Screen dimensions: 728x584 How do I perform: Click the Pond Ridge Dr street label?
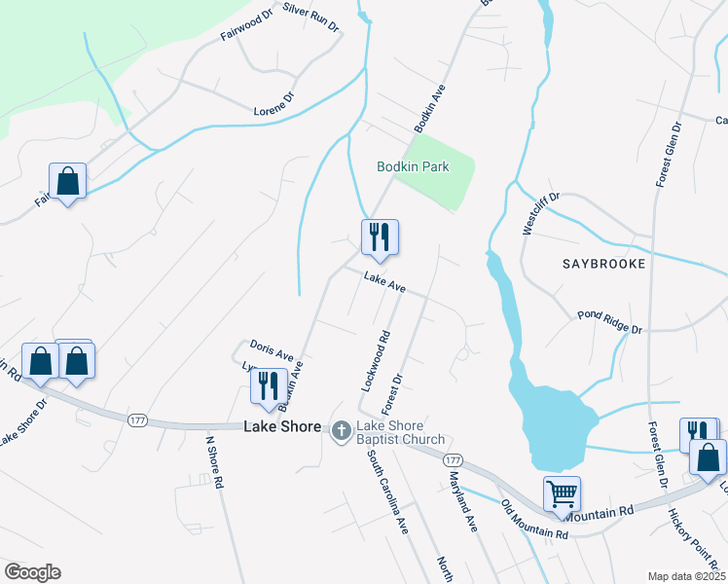click(609, 322)
